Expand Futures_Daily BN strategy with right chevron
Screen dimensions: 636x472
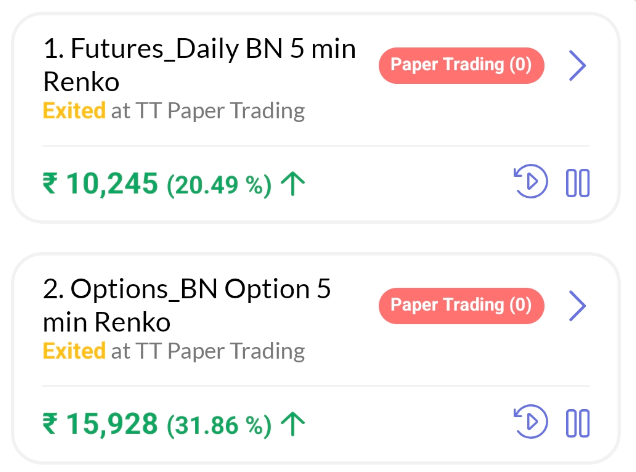coord(577,66)
